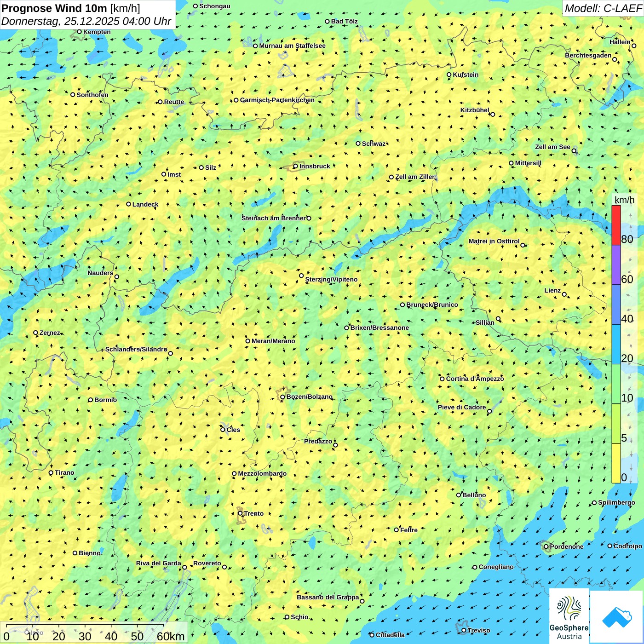The image size is (644, 644).
Task: Click the Bozen/Bolzano city label
Action: click(x=309, y=397)
